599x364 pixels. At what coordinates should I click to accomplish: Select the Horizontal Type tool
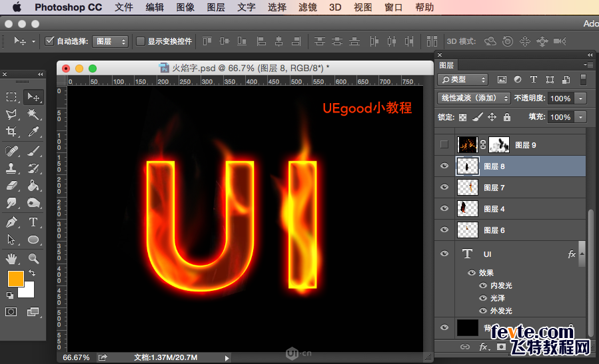point(33,222)
